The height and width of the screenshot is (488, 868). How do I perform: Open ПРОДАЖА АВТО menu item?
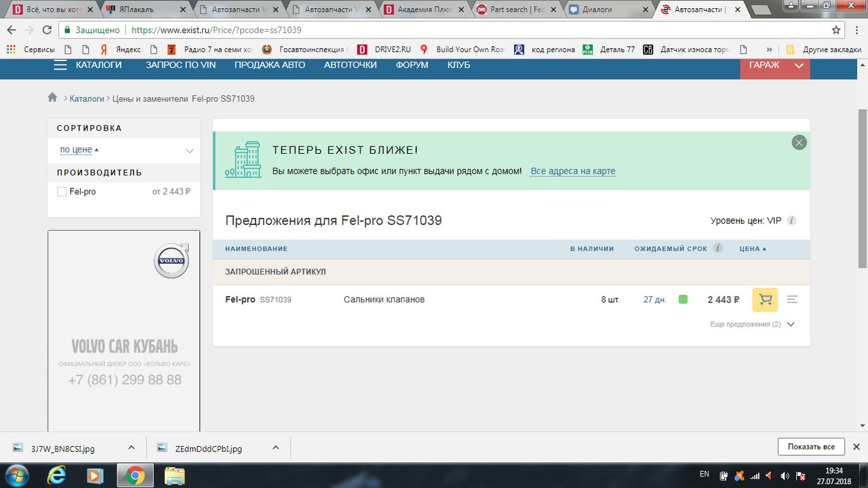coord(270,65)
